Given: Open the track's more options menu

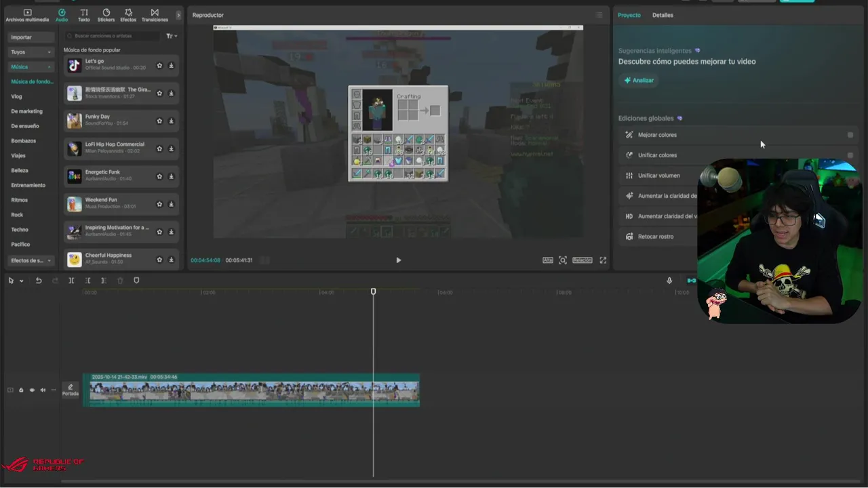Looking at the screenshot, I should tap(54, 390).
